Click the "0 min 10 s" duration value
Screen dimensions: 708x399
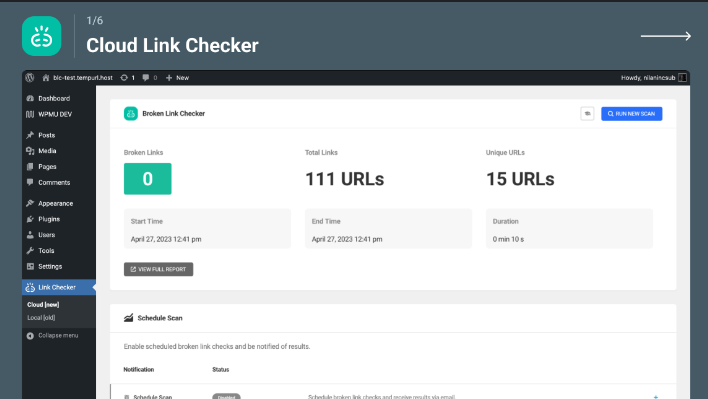point(508,239)
